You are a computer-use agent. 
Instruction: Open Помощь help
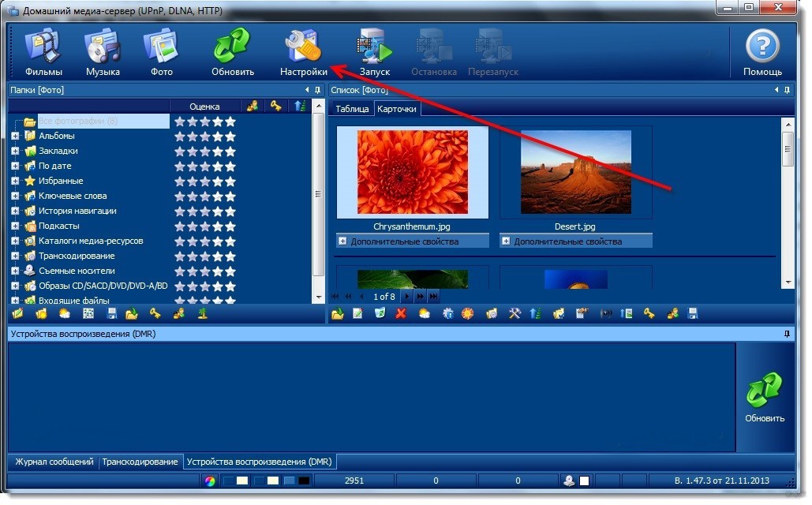762,53
